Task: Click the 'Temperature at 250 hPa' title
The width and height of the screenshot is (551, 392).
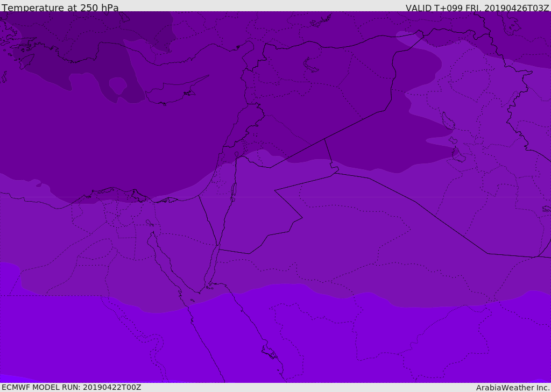Action: (60, 8)
